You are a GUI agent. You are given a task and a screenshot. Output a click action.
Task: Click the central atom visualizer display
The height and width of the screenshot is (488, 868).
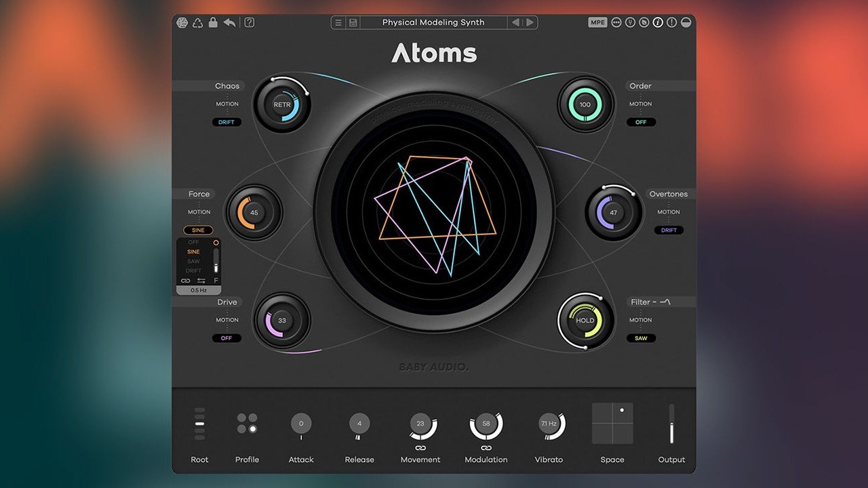[x=434, y=212]
